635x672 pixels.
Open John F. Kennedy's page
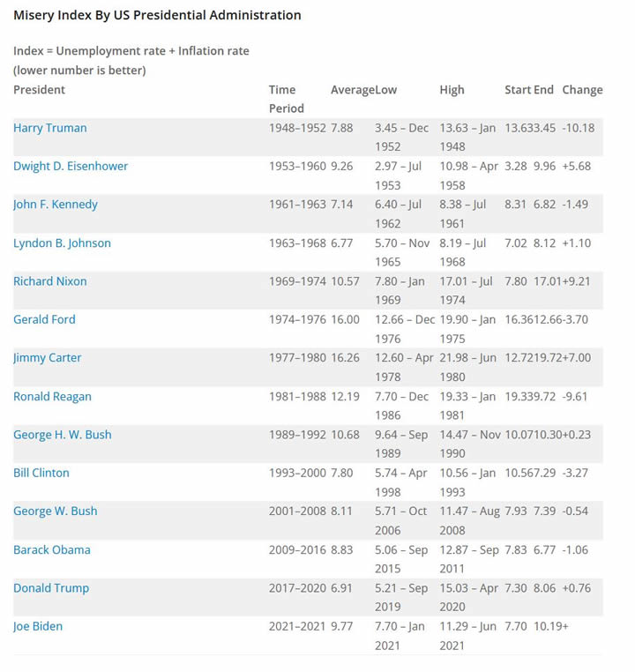coord(56,205)
